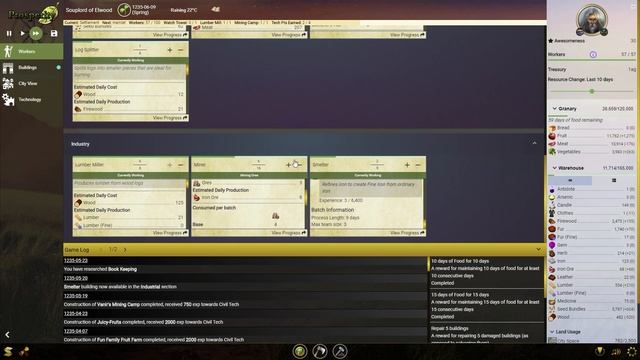Select the Iron Ore row in Warehouse
640x360 pixels.
tap(592, 269)
